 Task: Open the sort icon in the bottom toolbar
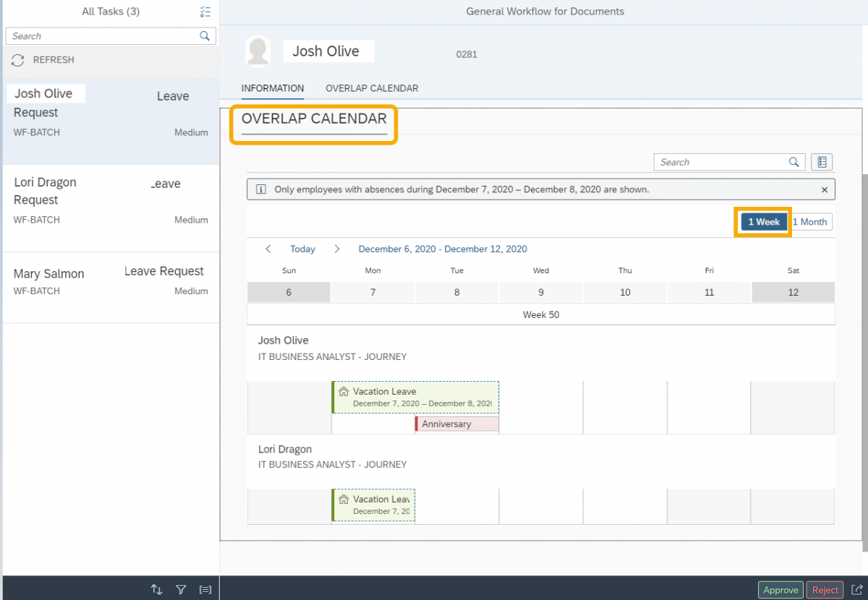click(157, 589)
